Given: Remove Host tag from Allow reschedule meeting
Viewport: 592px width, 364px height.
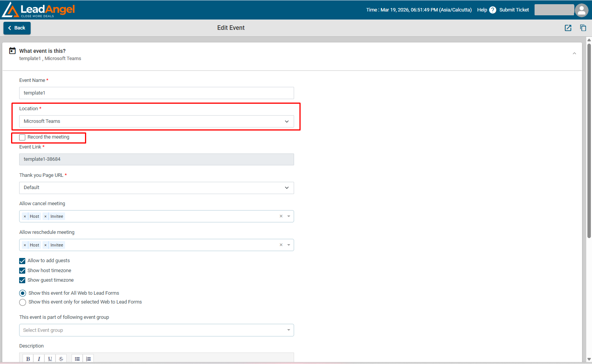Looking at the screenshot, I should click(x=25, y=245).
